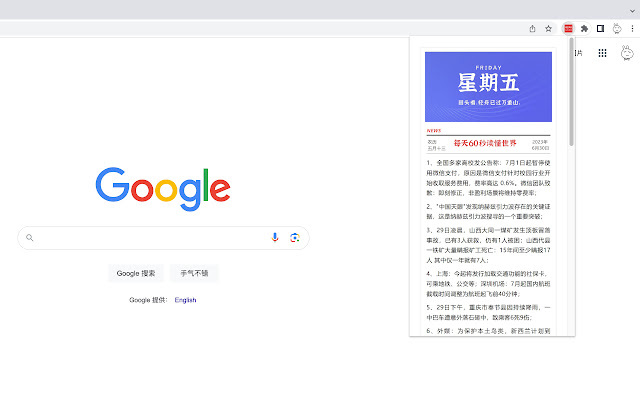Open the Extensions puzzle piece menu
640x400 pixels.
pyautogui.click(x=584, y=29)
